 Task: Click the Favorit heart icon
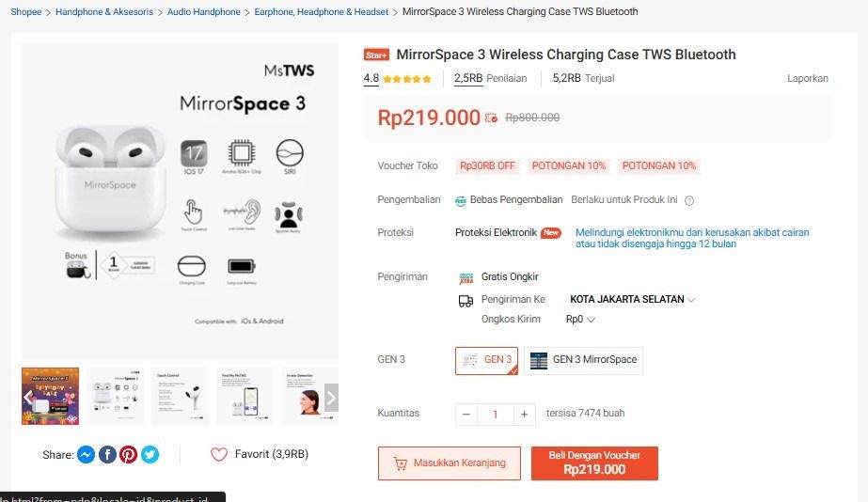(x=219, y=455)
